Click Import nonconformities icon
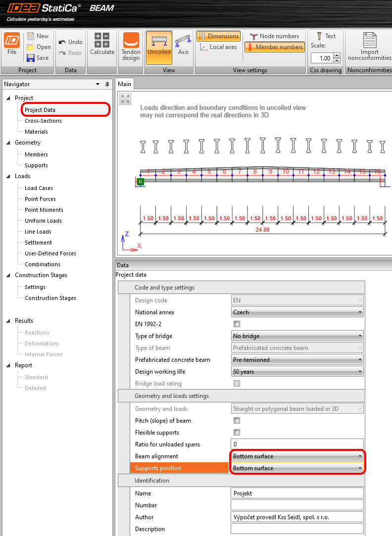The image size is (392, 536). pyautogui.click(x=369, y=40)
